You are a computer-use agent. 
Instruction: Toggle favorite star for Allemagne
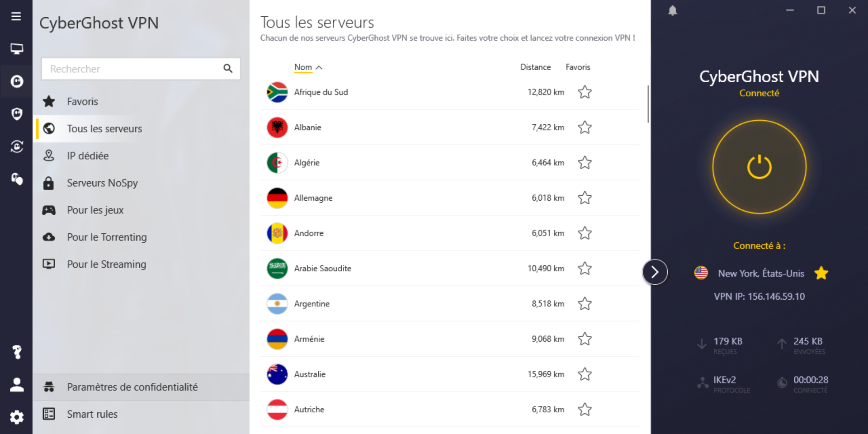click(585, 198)
